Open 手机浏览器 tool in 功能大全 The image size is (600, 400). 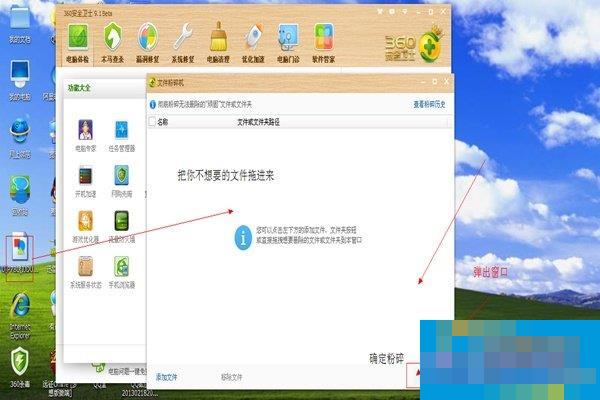pyautogui.click(x=122, y=272)
